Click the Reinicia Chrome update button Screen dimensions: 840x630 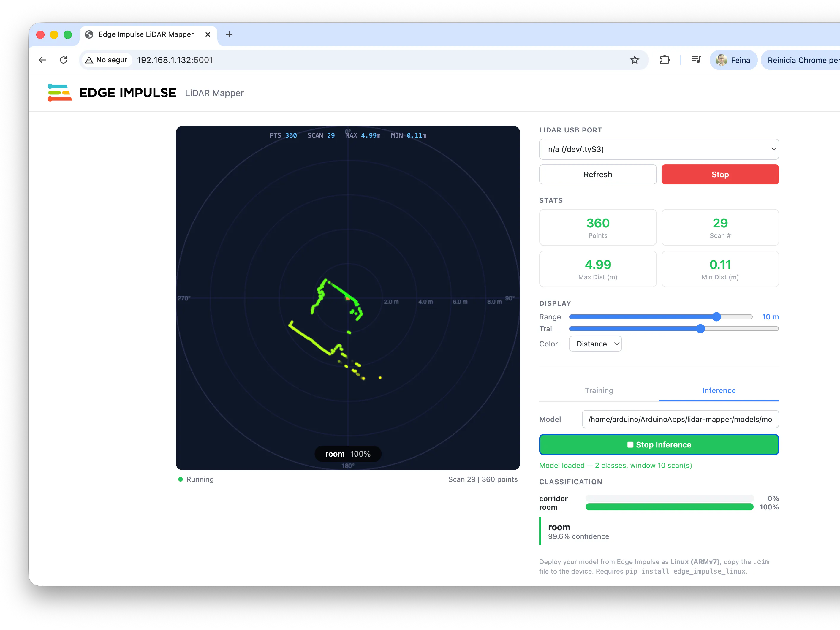pyautogui.click(x=801, y=60)
